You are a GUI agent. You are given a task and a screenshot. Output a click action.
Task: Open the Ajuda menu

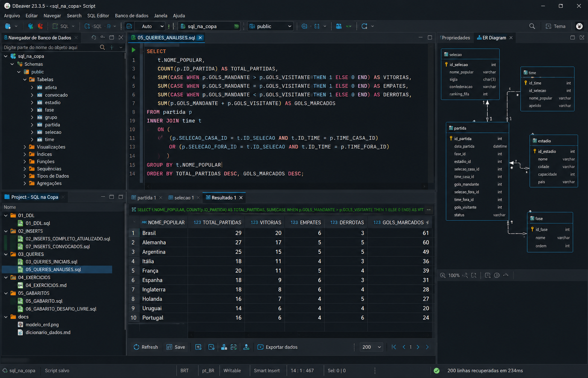[179, 16]
